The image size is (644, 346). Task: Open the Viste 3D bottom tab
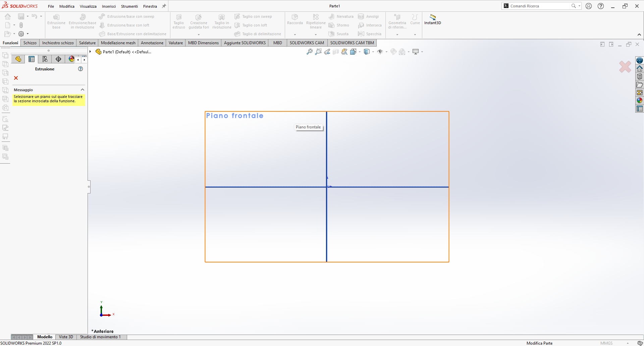click(x=66, y=337)
